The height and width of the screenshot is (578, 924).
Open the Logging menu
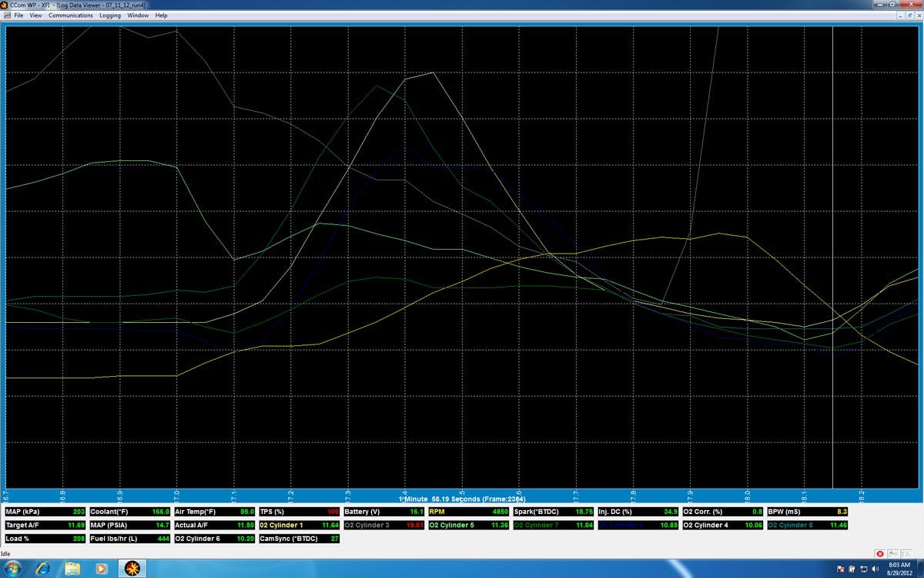pyautogui.click(x=110, y=15)
